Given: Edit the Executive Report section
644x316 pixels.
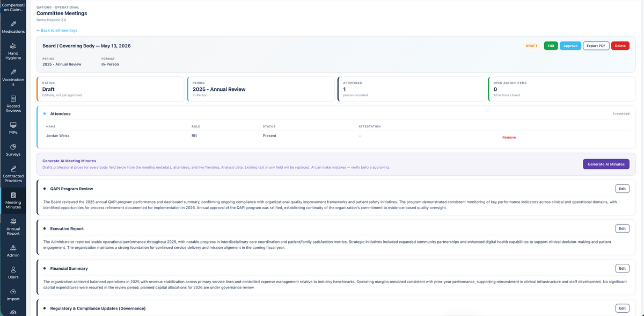Looking at the screenshot, I should pyautogui.click(x=622, y=228).
